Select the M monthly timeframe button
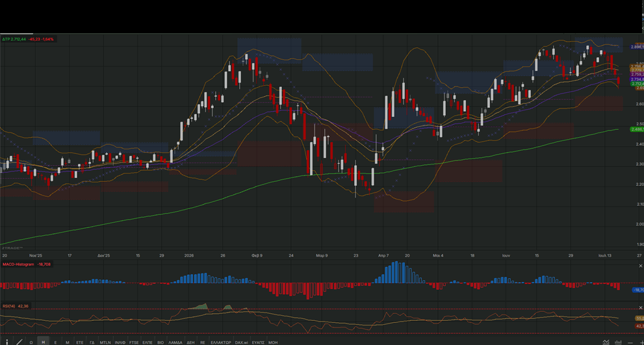This screenshot has height=345, width=644. click(68, 342)
